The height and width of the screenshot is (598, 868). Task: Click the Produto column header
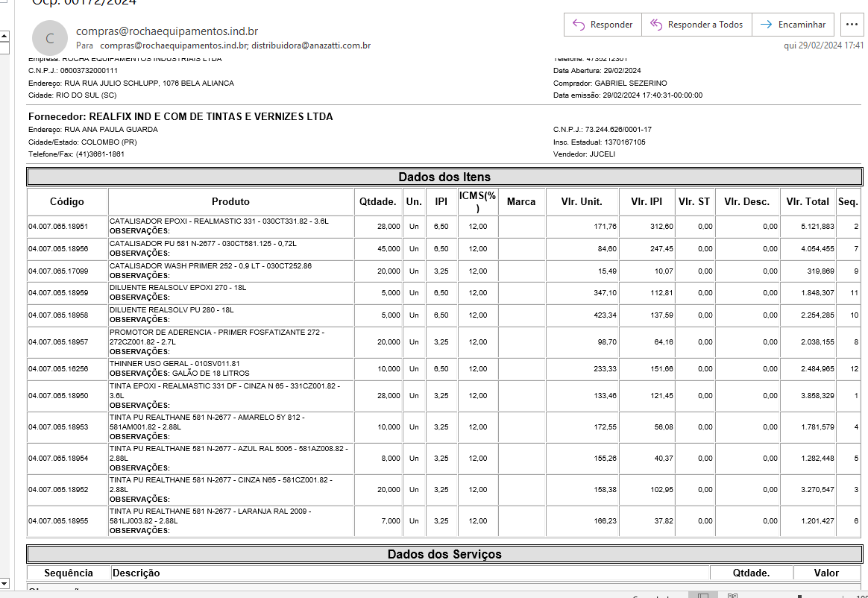click(230, 201)
